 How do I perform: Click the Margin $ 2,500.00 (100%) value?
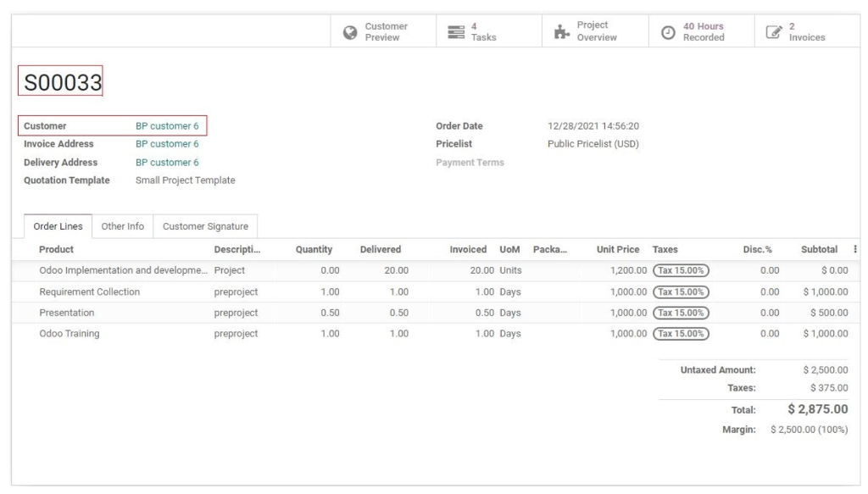tap(809, 430)
